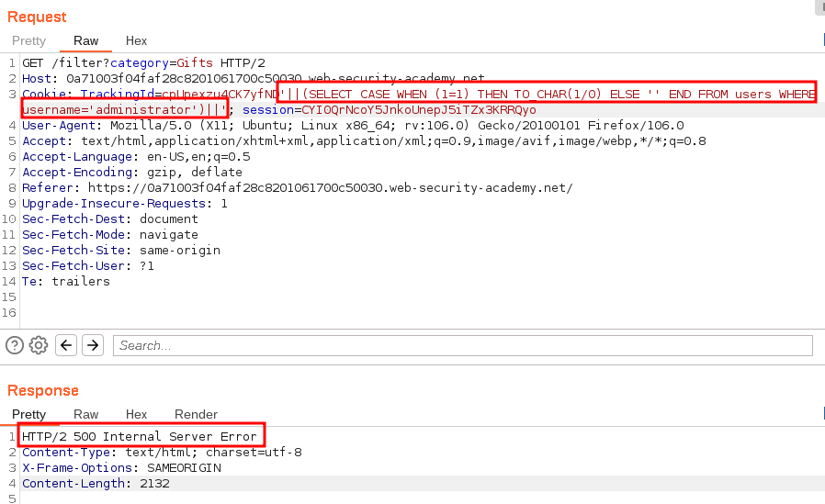825x504 pixels.
Task: Select the Sec-Fetch-Mode navigate line
Action: pyautogui.click(x=110, y=234)
